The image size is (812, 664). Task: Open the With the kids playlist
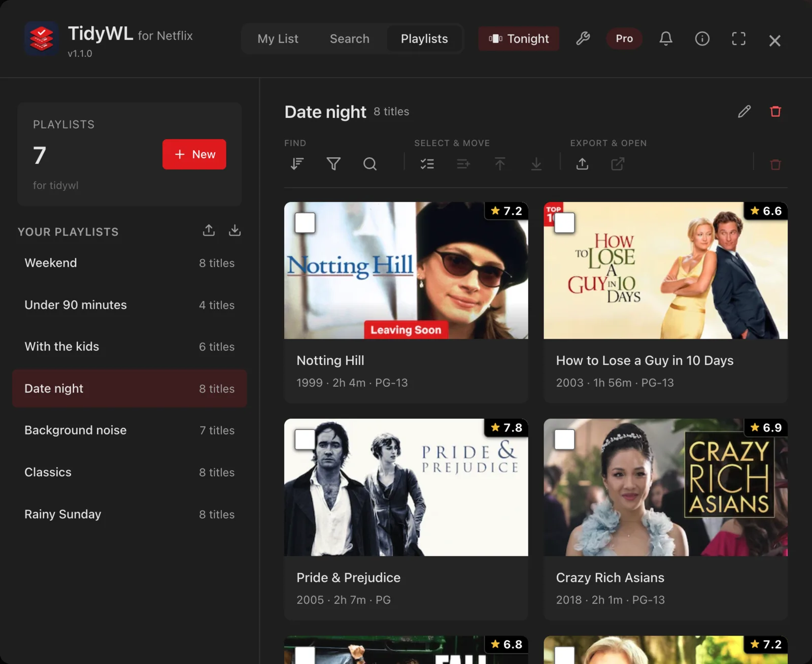pyautogui.click(x=129, y=347)
